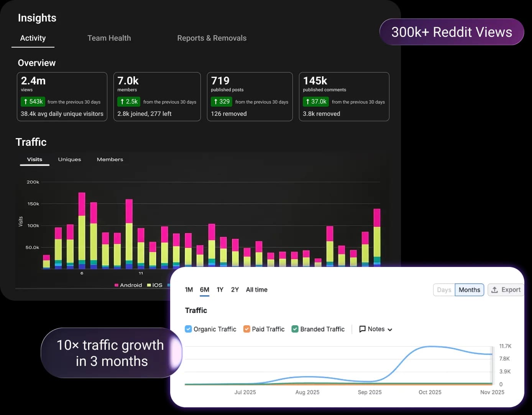Click the yellow iOS legend marker
This screenshot has width=532, height=415.
149,285
